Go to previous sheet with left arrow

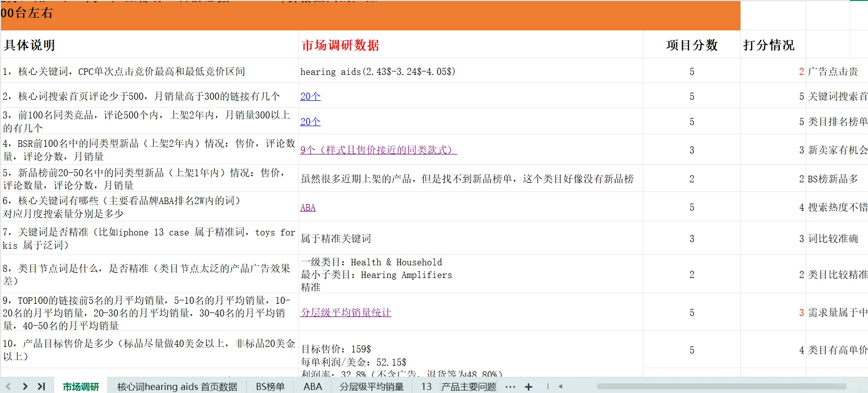click(x=8, y=386)
